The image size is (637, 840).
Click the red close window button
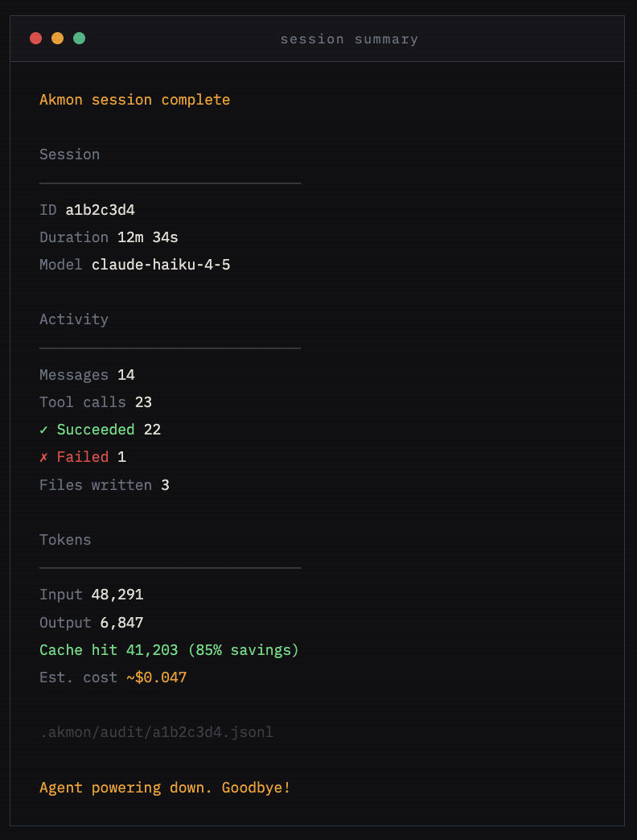pyautogui.click(x=35, y=38)
